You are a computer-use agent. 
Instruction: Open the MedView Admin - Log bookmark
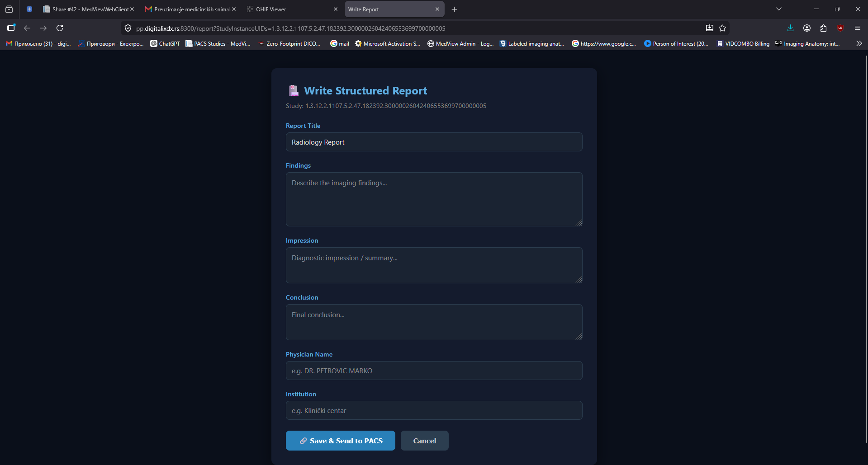(460, 43)
